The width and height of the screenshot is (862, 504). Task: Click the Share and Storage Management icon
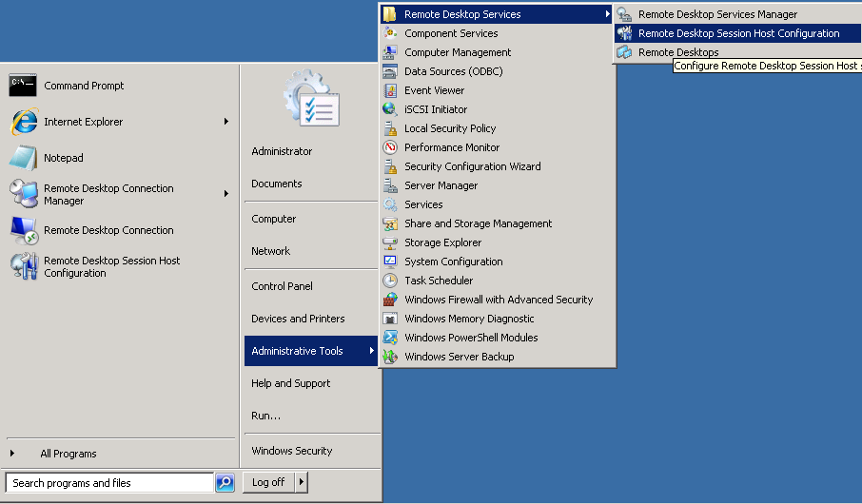tap(390, 223)
